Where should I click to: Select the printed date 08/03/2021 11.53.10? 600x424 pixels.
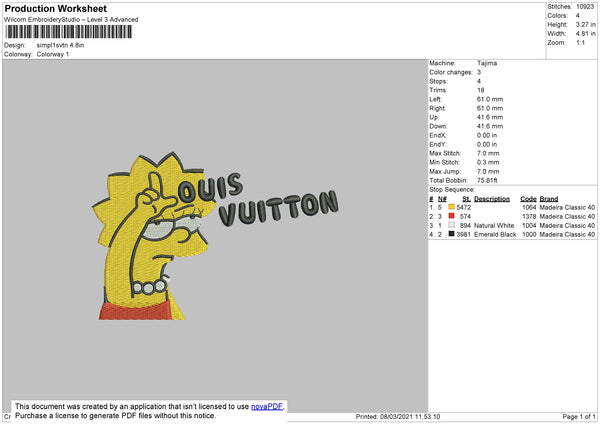pyautogui.click(x=410, y=416)
